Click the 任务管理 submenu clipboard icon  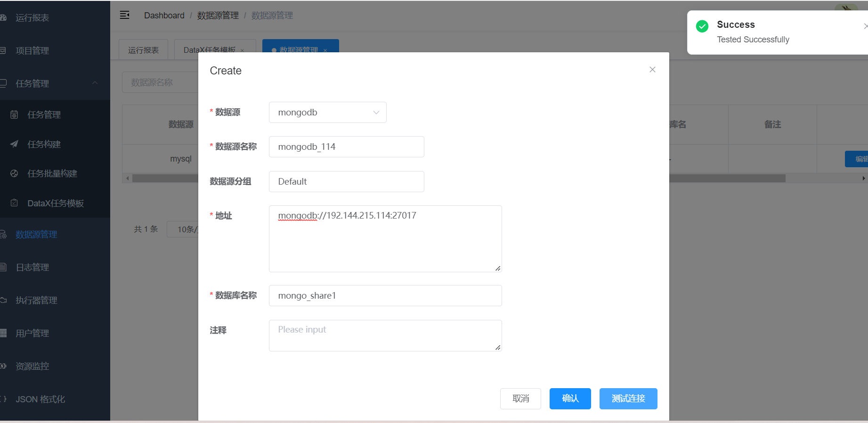pyautogui.click(x=14, y=114)
